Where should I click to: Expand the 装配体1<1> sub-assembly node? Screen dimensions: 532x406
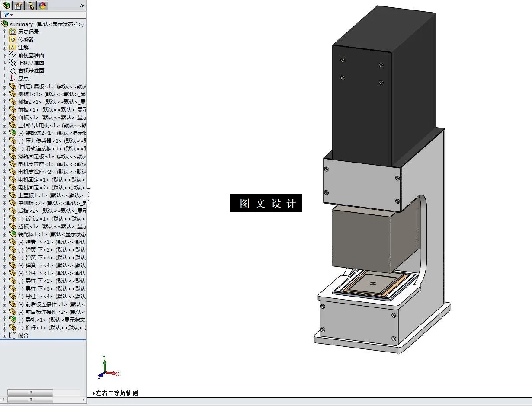(5, 234)
